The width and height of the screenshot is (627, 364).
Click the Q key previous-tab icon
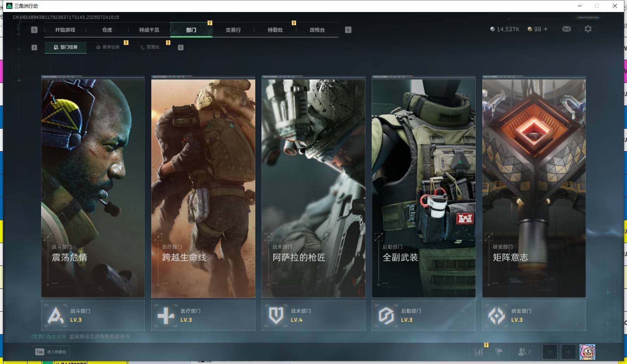[x=34, y=30]
